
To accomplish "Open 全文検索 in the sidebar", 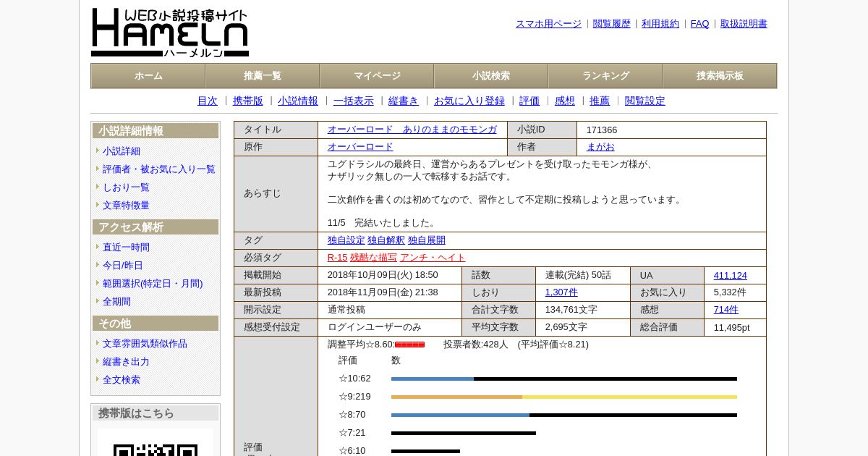I will pyautogui.click(x=122, y=380).
